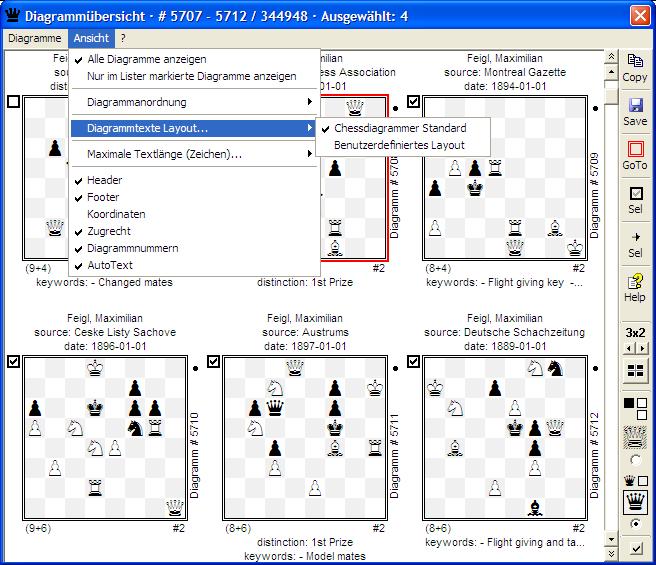Choose Benutzerdefiniertes Layout option
Viewport: 656px width, 565px height.
399,145
